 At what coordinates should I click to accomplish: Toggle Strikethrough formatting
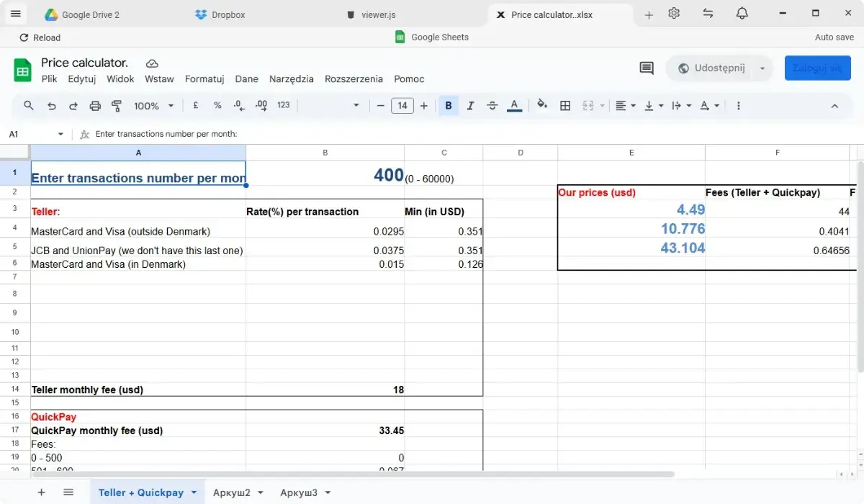coord(492,106)
